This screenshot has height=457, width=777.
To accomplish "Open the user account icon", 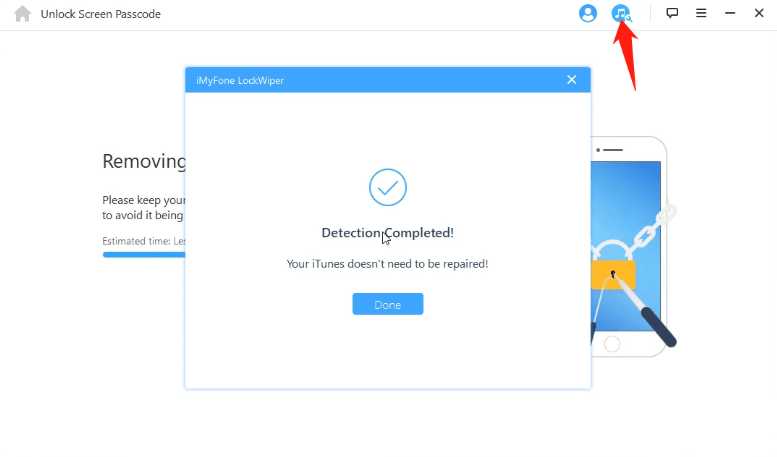I will click(x=588, y=13).
